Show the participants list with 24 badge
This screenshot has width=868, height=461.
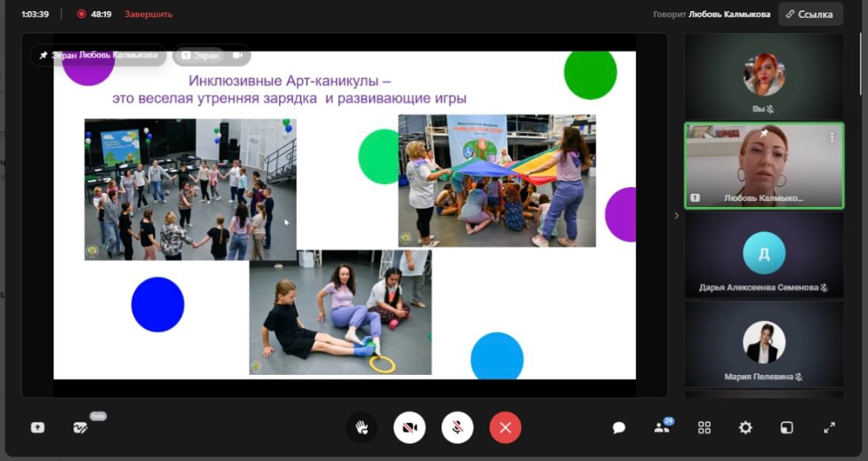click(x=661, y=428)
